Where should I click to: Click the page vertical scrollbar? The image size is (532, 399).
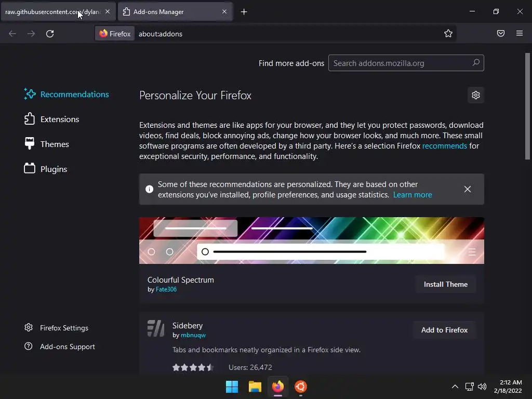527,106
